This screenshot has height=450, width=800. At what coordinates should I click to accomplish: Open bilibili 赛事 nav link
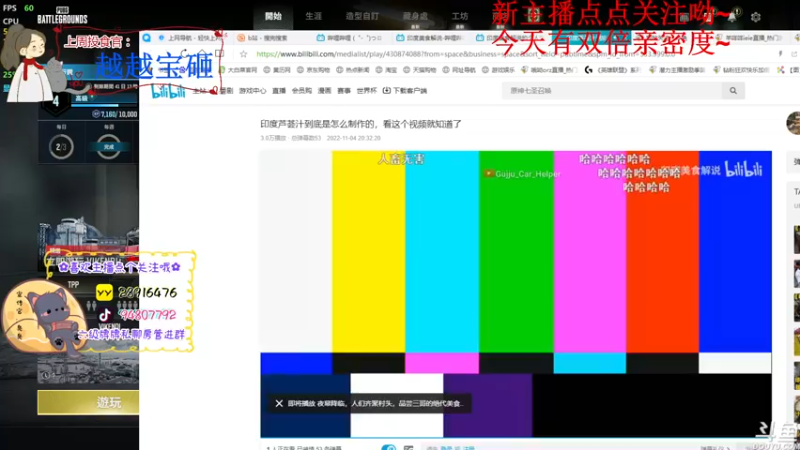(x=344, y=91)
